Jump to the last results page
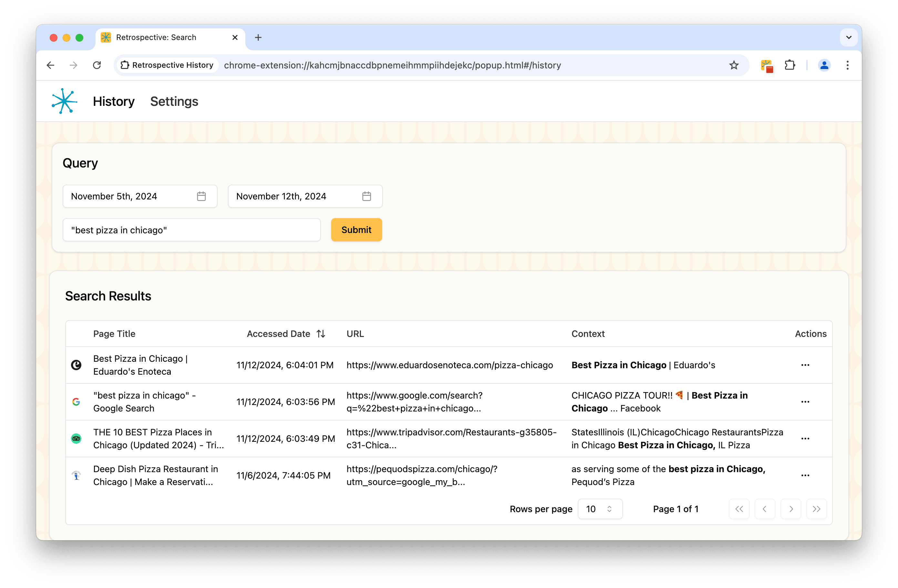898x588 pixels. click(x=816, y=509)
